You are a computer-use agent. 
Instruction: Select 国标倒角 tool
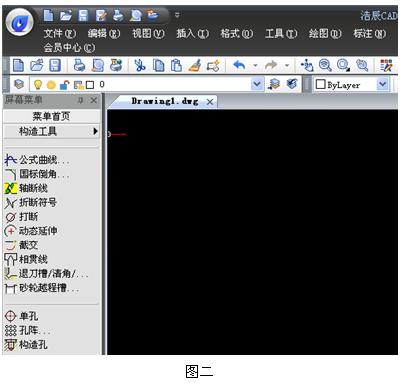point(37,174)
